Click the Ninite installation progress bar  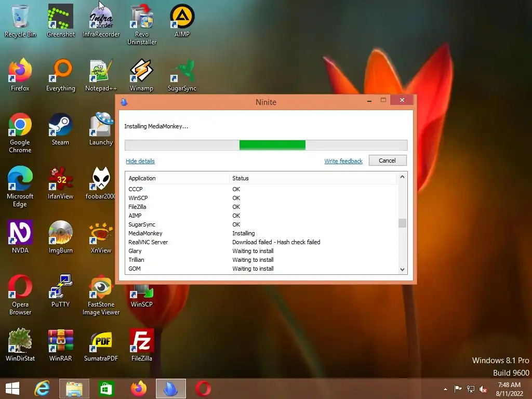click(266, 145)
